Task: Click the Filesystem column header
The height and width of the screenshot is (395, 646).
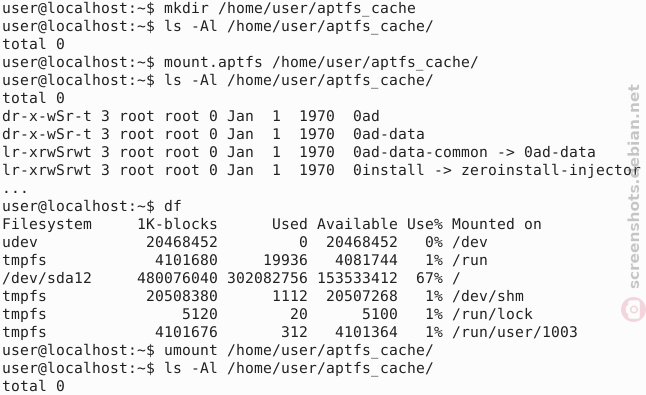Action: point(47,224)
